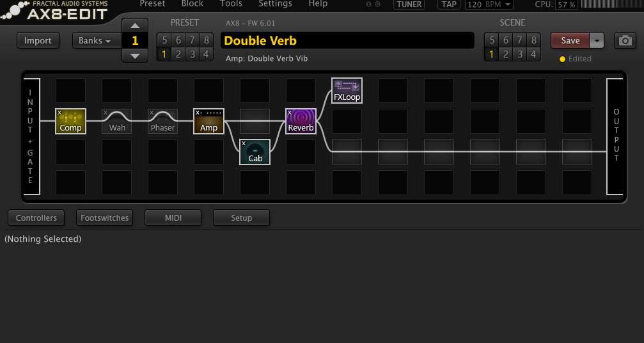The height and width of the screenshot is (343, 644).
Task: Click the AX8 - FW 6.01 firmware text
Action: click(251, 23)
